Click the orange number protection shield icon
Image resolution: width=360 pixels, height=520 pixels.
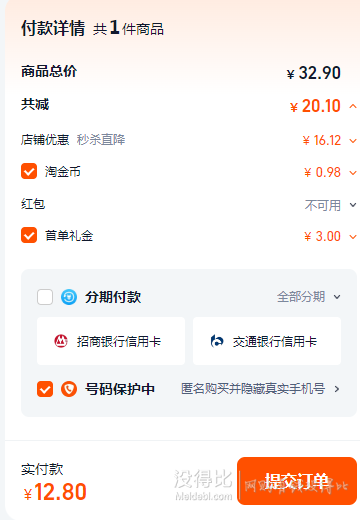[x=69, y=389]
